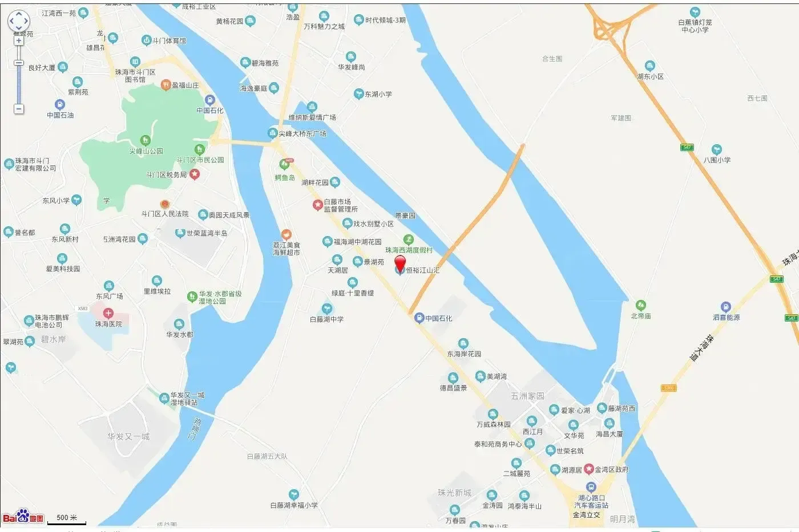Click the 珠海医院 hospital icon
The height and width of the screenshot is (532, 799).
tap(108, 313)
